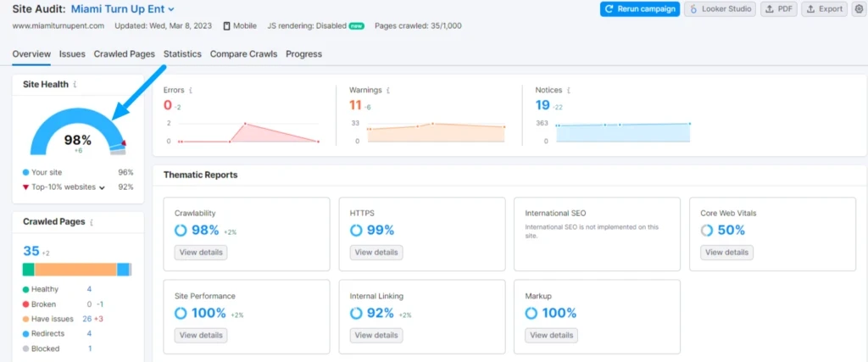Click the Notices count 19

[x=542, y=105]
